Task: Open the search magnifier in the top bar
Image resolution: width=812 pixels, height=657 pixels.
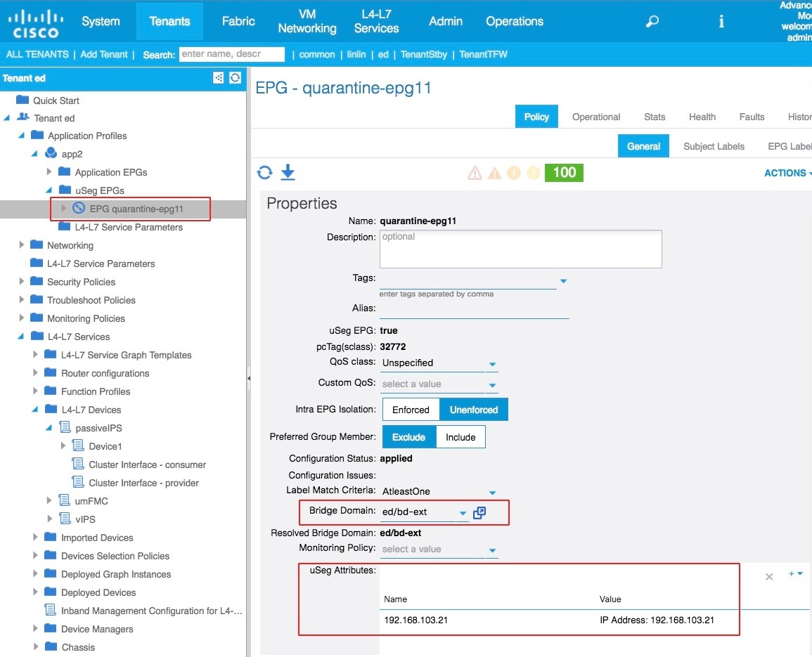Action: click(651, 22)
